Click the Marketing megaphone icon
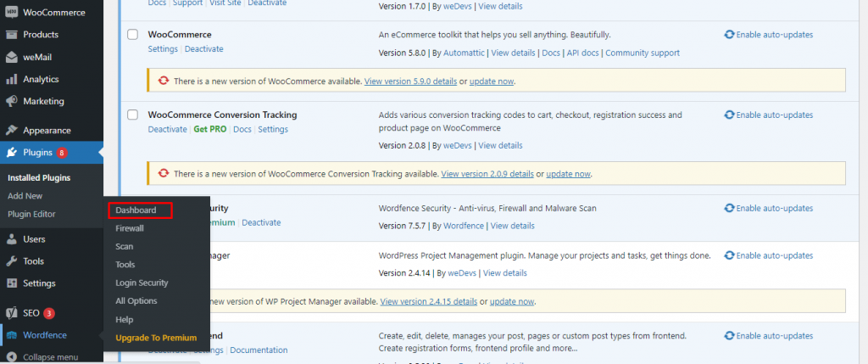 tap(12, 101)
